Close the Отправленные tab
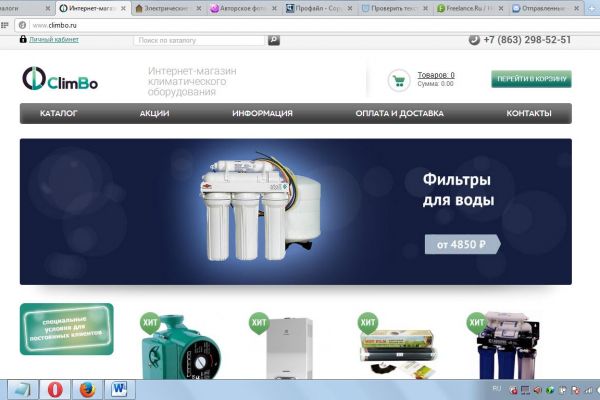This screenshot has width=600, height=400. coord(576,8)
